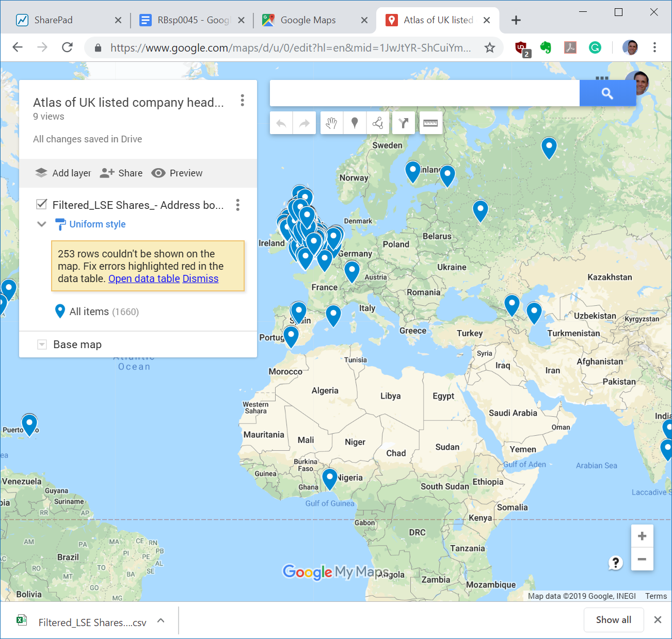Click the All items (1660) entry
Screen dimensions: 672x639
tap(97, 312)
